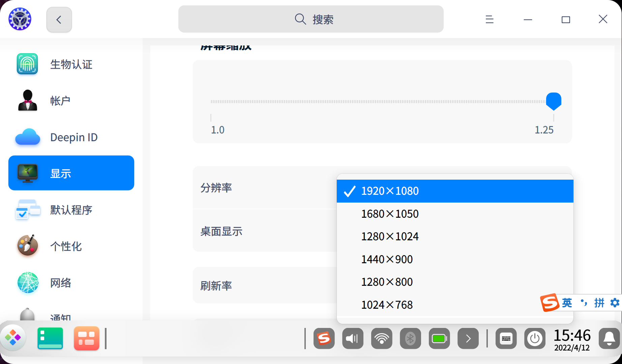Toggle Bluetooth from its tray icon

[410, 338]
